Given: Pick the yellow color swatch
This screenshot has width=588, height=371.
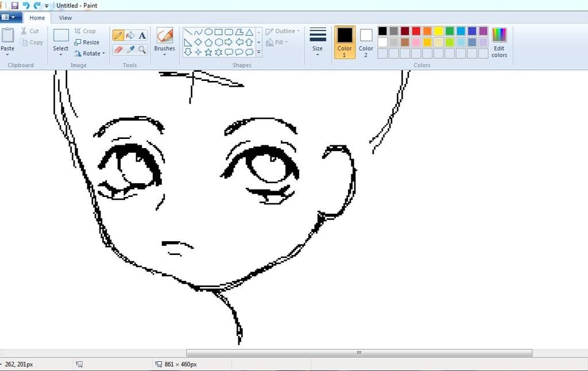Looking at the screenshot, I should [x=438, y=31].
